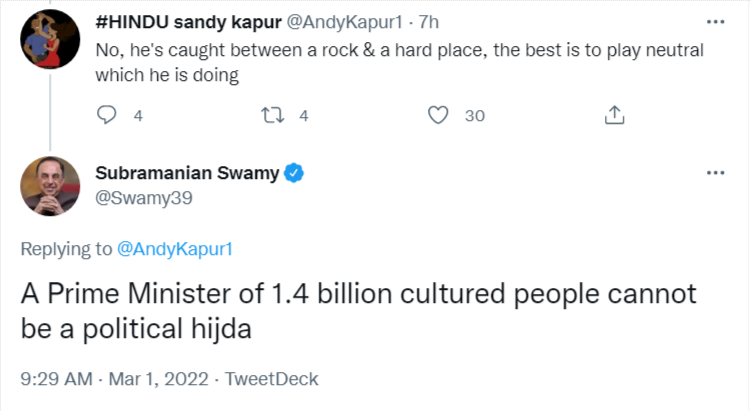Click the Subramanian Swamy display name
The image size is (751, 411).
(188, 173)
